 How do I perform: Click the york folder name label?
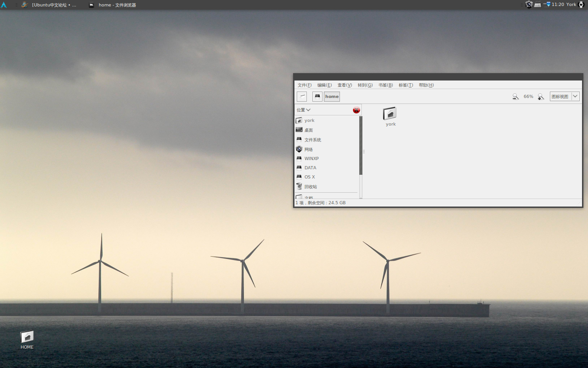391,124
